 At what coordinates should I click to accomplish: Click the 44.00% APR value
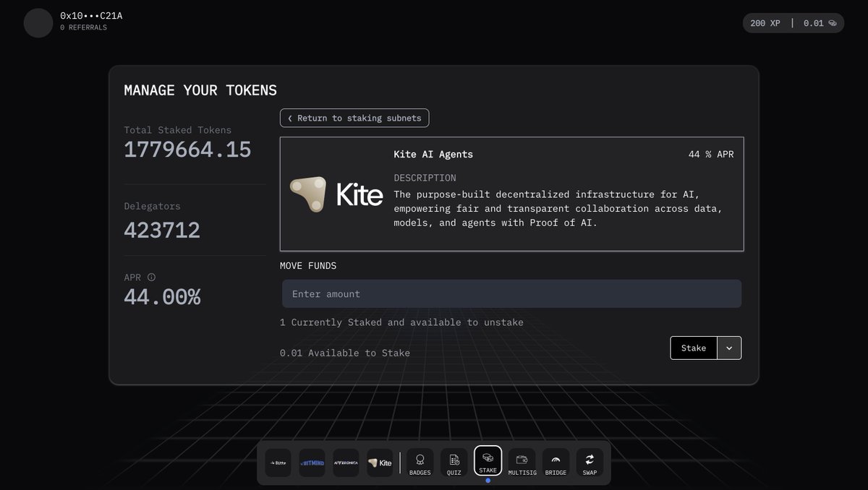pos(162,297)
